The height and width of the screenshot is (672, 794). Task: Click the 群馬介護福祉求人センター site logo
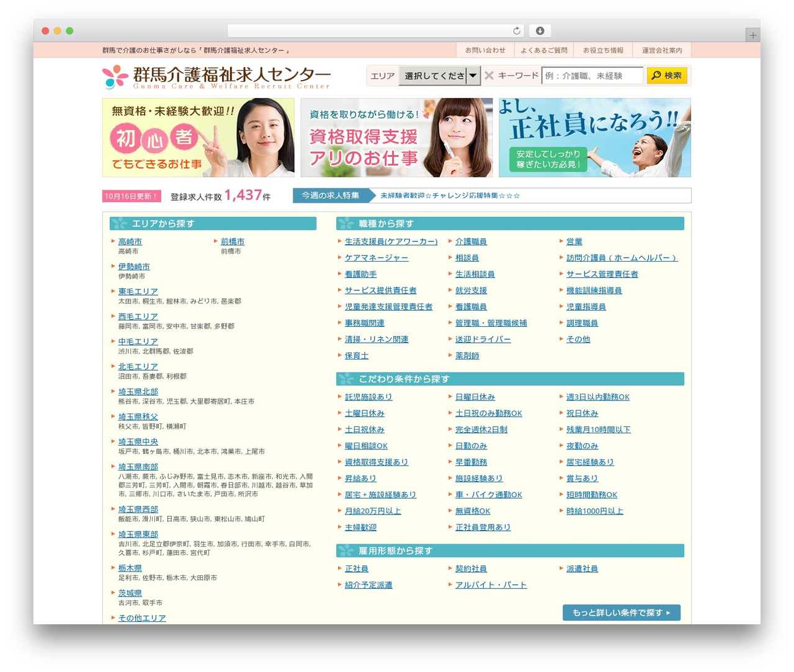[216, 77]
